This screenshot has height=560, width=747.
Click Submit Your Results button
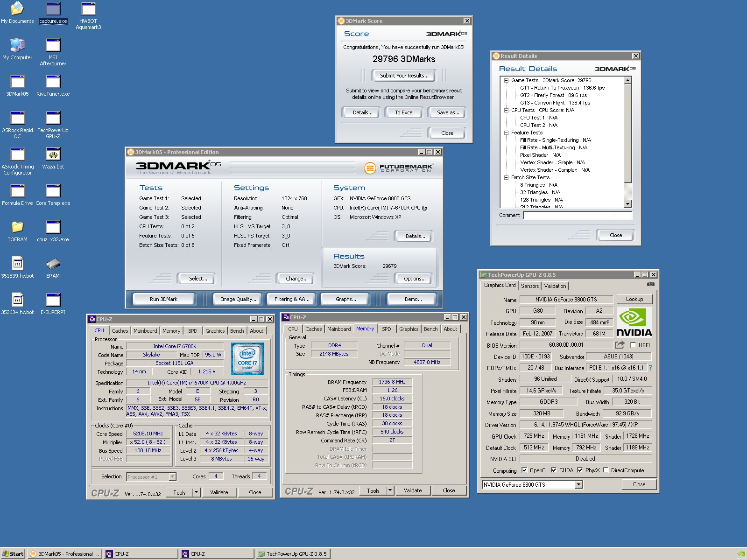pos(404,76)
